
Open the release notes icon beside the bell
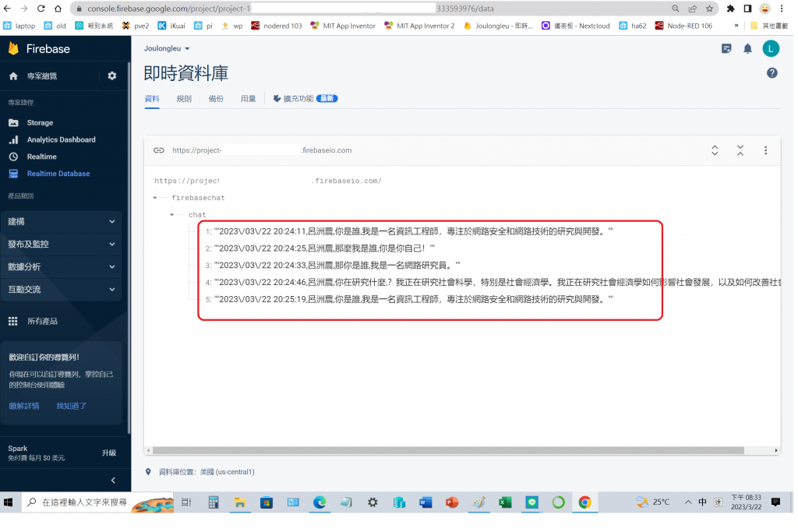click(726, 49)
